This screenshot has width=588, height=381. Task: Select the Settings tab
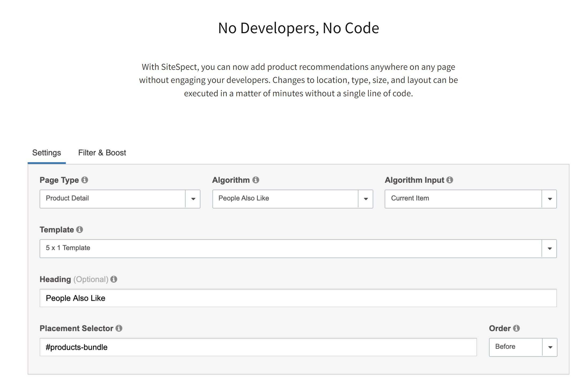[46, 153]
